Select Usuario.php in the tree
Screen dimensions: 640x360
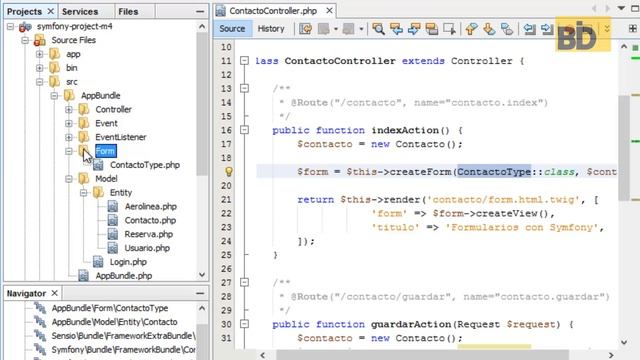[x=147, y=248]
